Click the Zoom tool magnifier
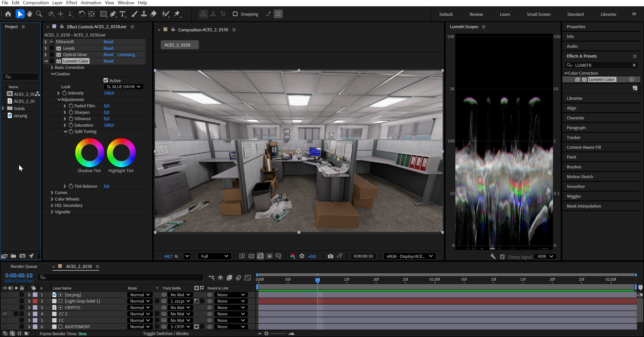The width and height of the screenshot is (644, 337). [x=39, y=14]
